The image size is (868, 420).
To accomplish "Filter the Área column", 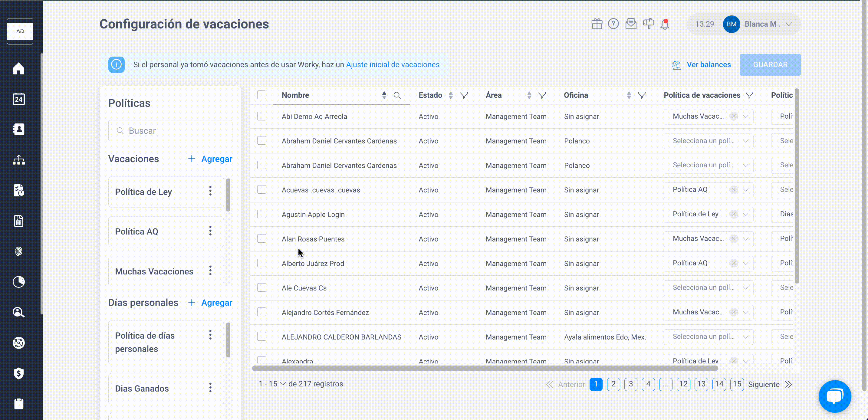I will tap(542, 95).
